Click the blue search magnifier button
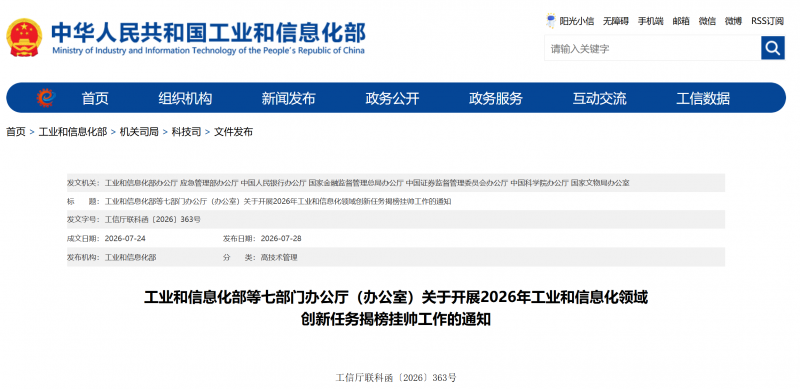The width and height of the screenshot is (800, 389). coord(772,48)
